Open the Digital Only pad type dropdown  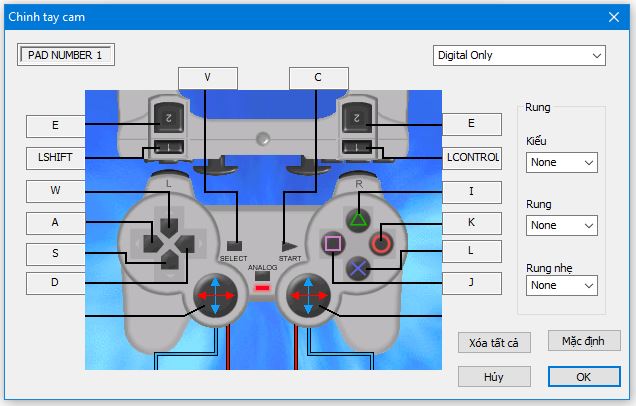[519, 56]
